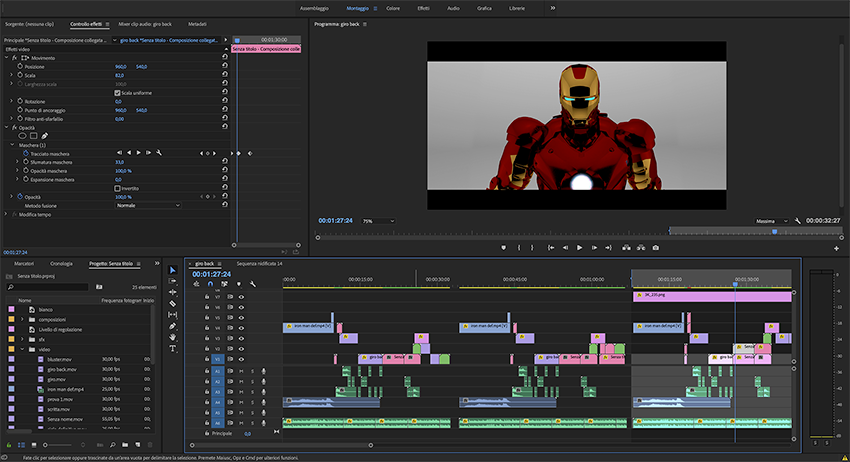The height and width of the screenshot is (462, 850).
Task: Collapse the Movimento effect section
Action: [7, 57]
